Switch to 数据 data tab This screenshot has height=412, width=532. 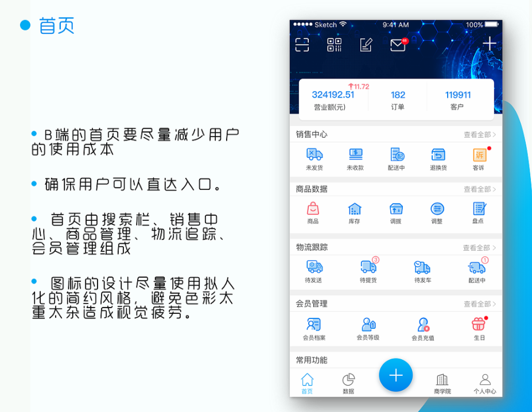[348, 383]
